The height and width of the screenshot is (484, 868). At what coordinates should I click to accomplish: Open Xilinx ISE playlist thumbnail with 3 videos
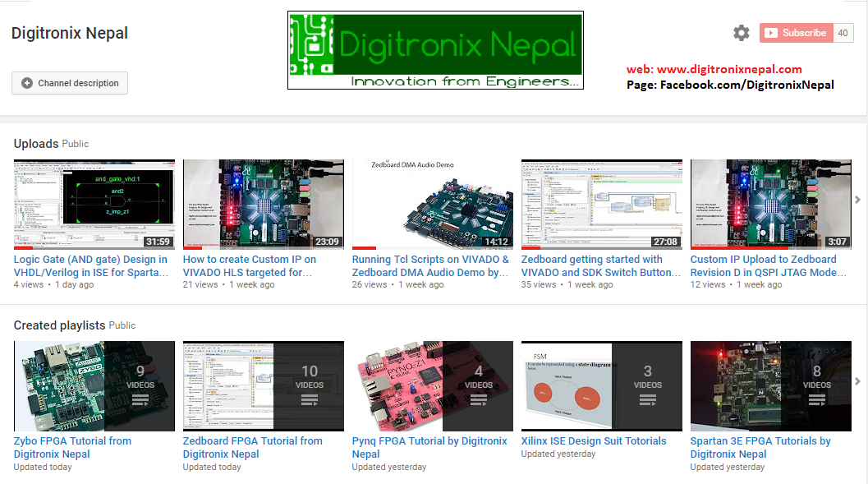click(x=602, y=386)
